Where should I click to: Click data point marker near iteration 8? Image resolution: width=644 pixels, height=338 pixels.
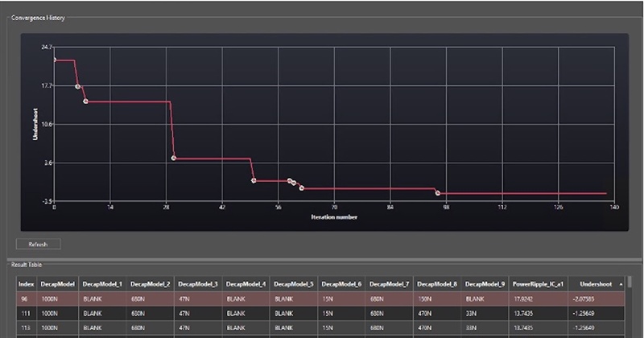pos(85,101)
